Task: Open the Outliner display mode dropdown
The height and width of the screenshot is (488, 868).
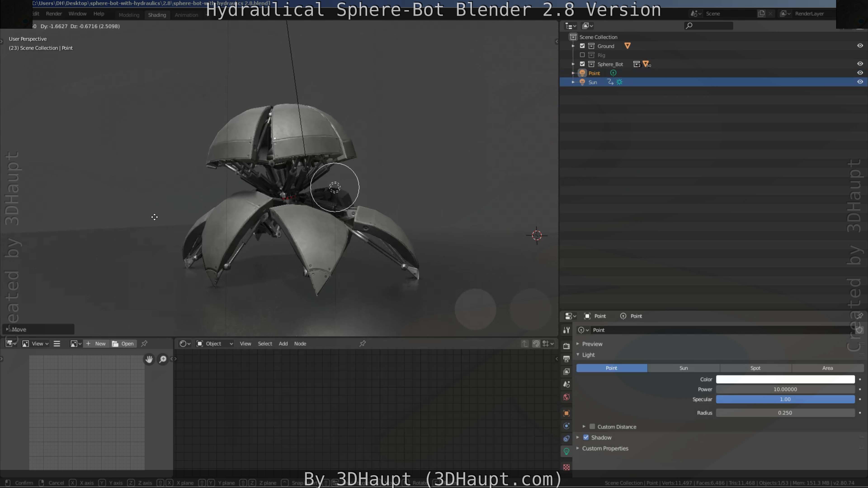Action: coord(587,26)
